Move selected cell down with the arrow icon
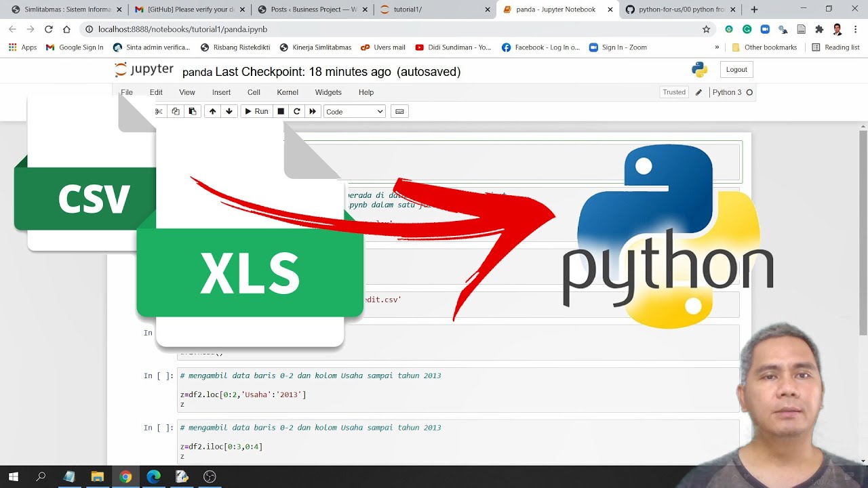 pos(229,111)
